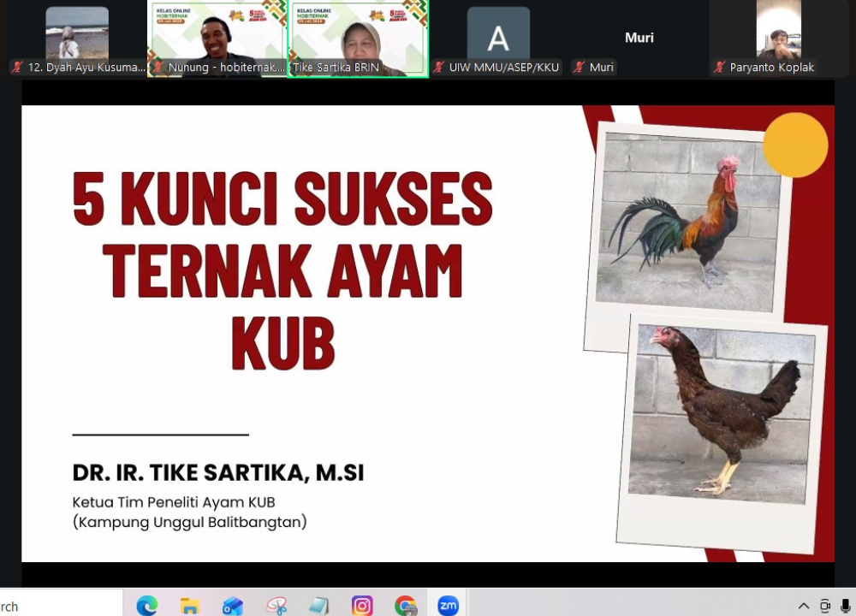Click the 'Paryanto Koplak' name label
This screenshot has height=616, width=856.
pos(772,67)
